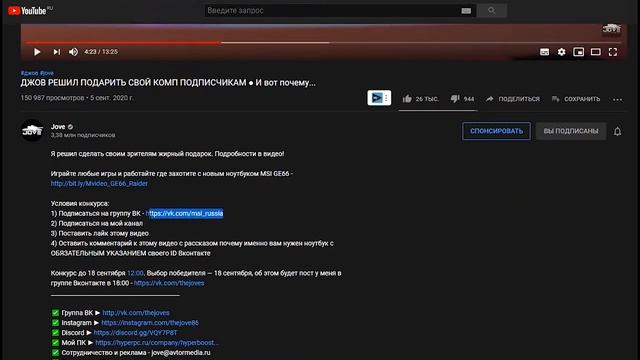Open the vk.com/msi_russia link

click(x=184, y=213)
